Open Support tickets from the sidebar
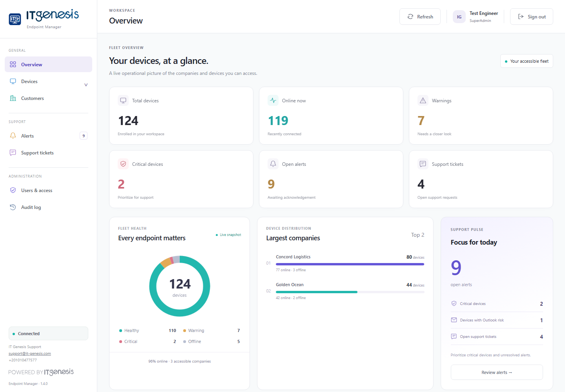The image size is (565, 392). 48,152
